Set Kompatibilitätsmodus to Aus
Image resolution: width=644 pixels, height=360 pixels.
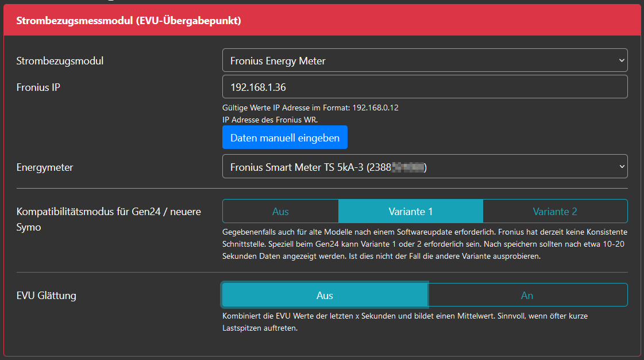(x=280, y=211)
